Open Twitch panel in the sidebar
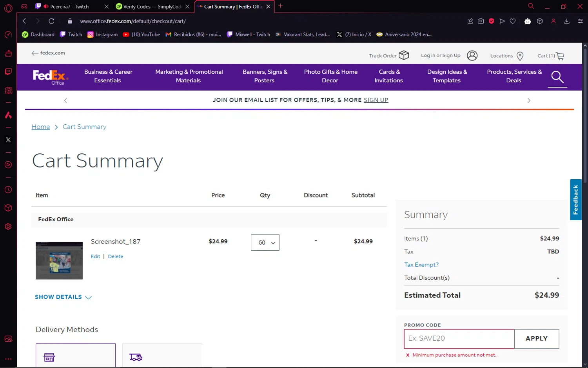 [8, 72]
